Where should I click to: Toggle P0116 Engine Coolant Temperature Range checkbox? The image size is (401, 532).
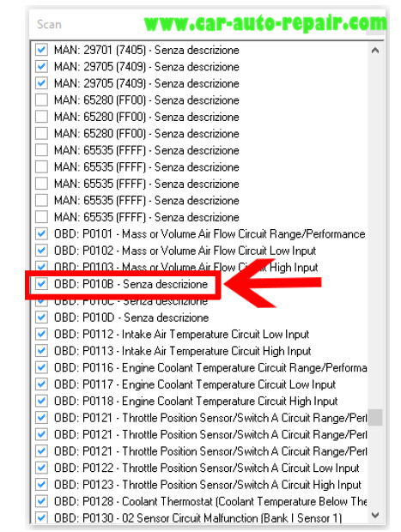[x=41, y=367]
